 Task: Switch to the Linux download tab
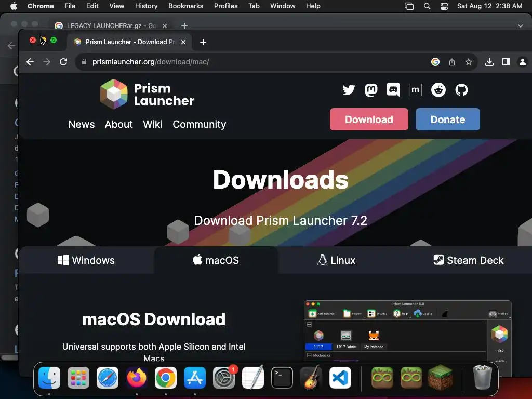pyautogui.click(x=336, y=260)
